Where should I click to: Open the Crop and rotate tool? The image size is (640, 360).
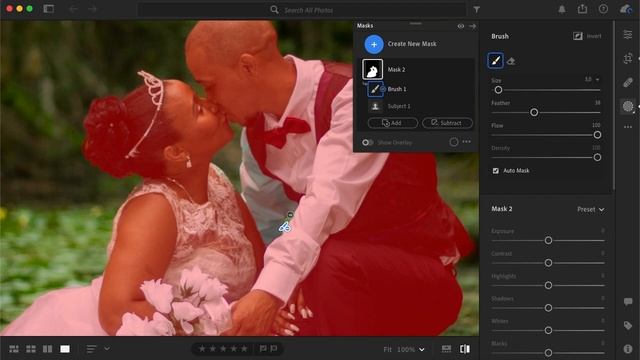[628, 58]
